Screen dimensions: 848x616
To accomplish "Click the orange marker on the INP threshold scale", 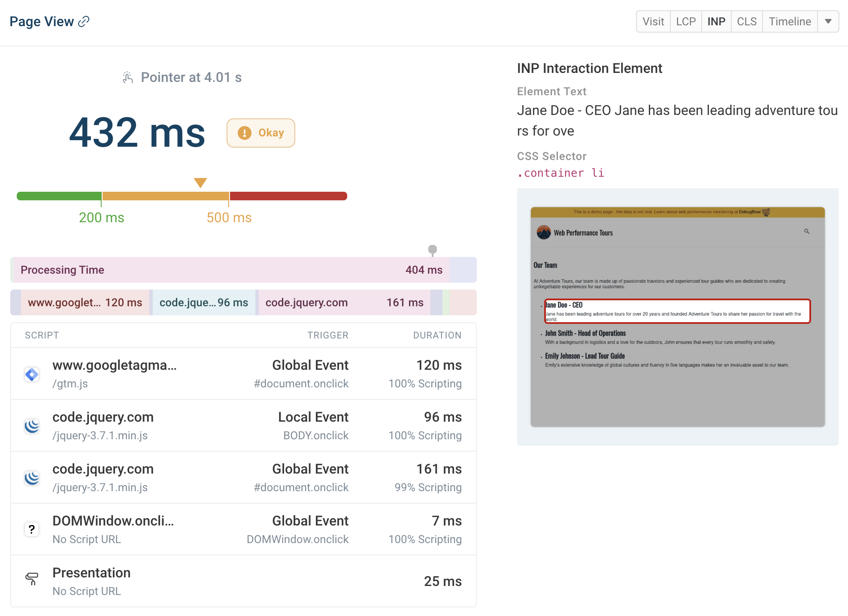I will coord(200,182).
